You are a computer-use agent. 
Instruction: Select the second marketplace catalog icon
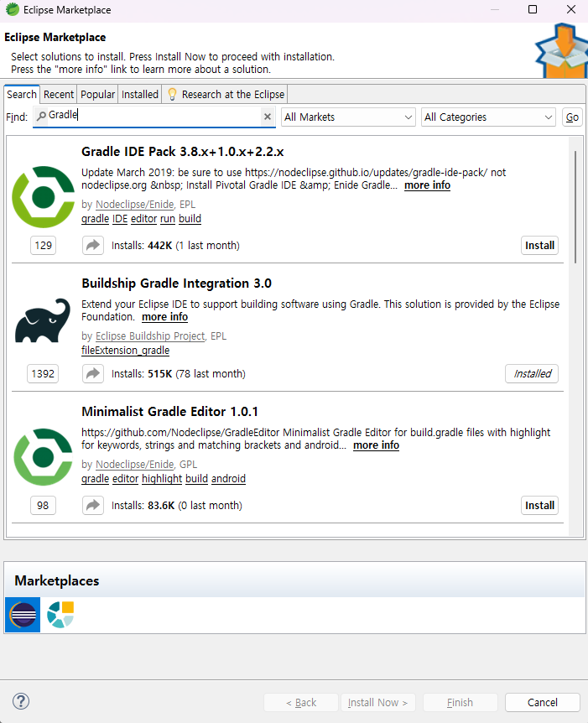tap(60, 615)
